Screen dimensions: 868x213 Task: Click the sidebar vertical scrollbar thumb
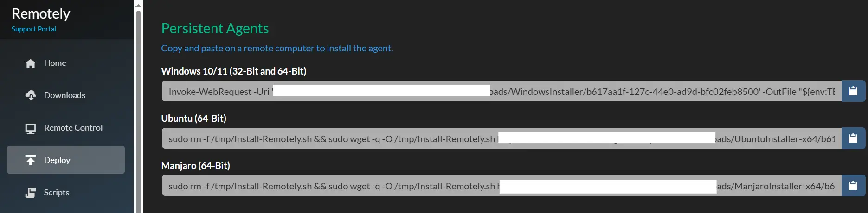coord(138,111)
